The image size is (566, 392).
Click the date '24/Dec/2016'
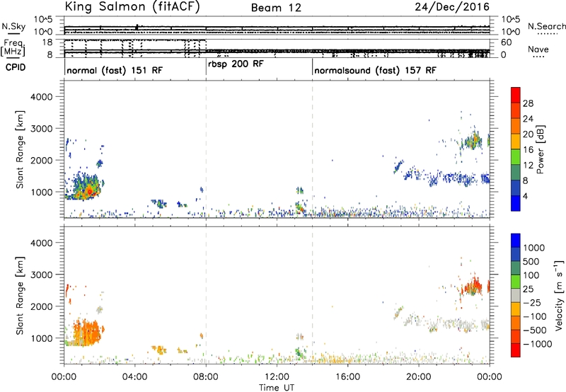point(452,6)
